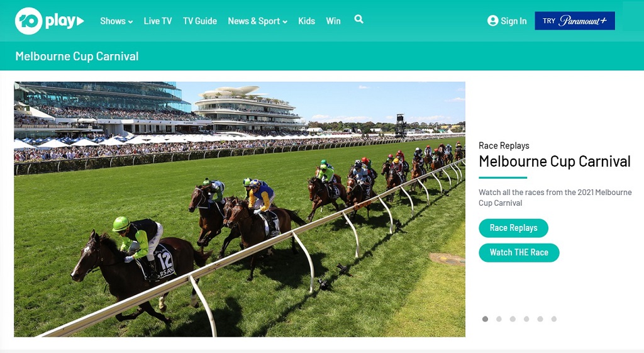Click the 10 play logo

pyautogui.click(x=49, y=21)
